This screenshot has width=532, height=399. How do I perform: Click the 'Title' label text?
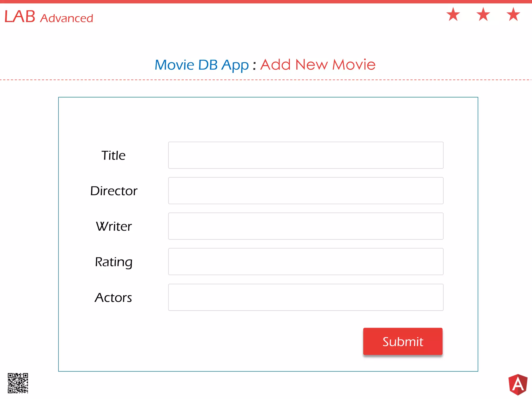tap(114, 155)
